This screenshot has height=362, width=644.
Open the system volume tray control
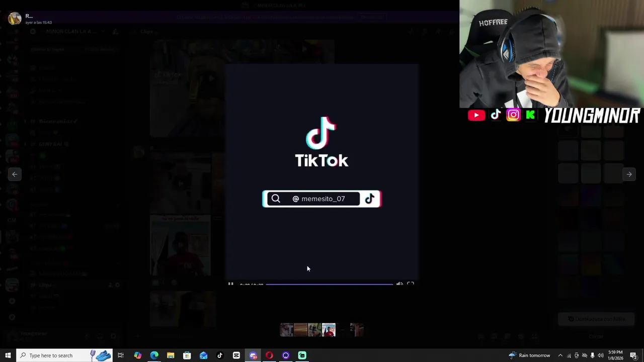(600, 355)
